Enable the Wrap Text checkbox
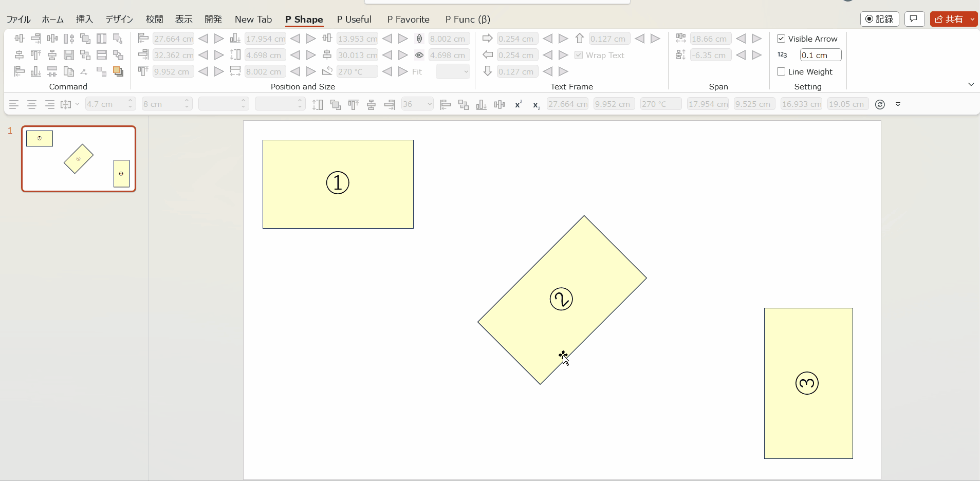 click(x=580, y=55)
